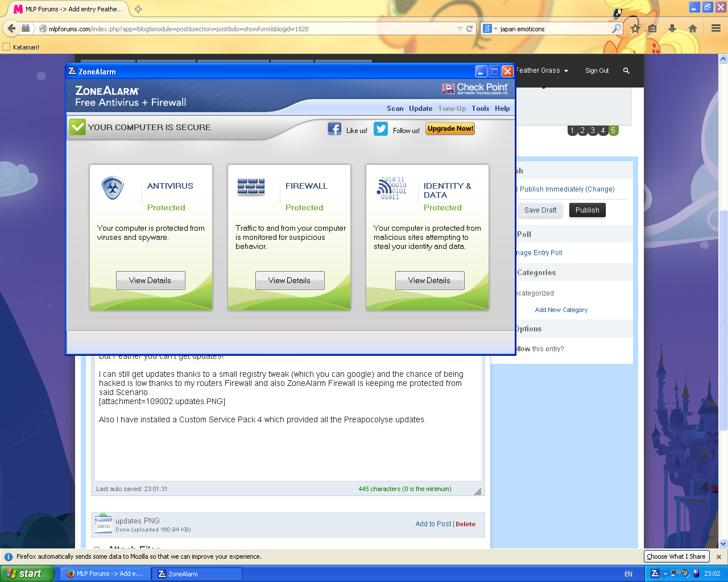Go to Firefox home page icon

click(693, 28)
